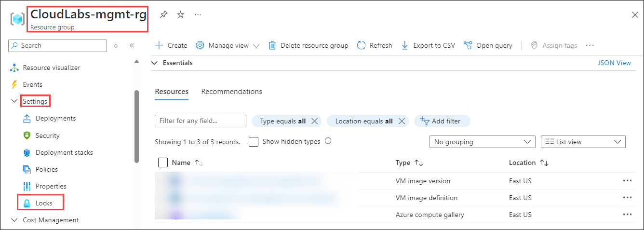Open the Manage view dropdown
This screenshot has height=230, width=644.
coord(228,45)
